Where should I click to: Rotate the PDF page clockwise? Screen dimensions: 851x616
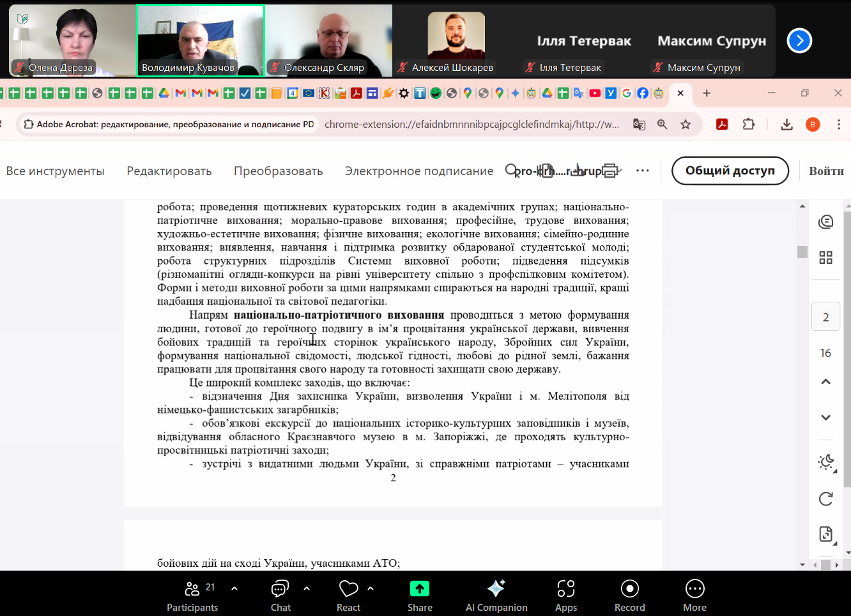pos(825,498)
